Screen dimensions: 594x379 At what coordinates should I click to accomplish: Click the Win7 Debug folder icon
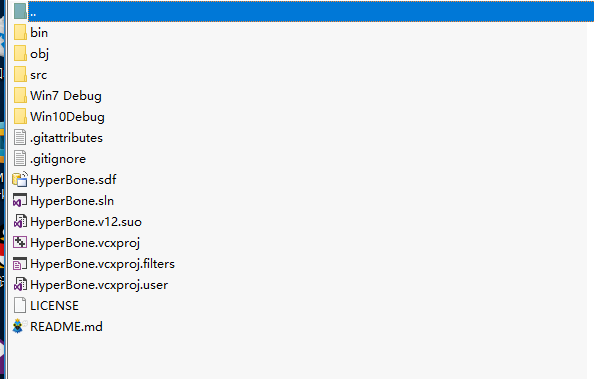[20, 96]
